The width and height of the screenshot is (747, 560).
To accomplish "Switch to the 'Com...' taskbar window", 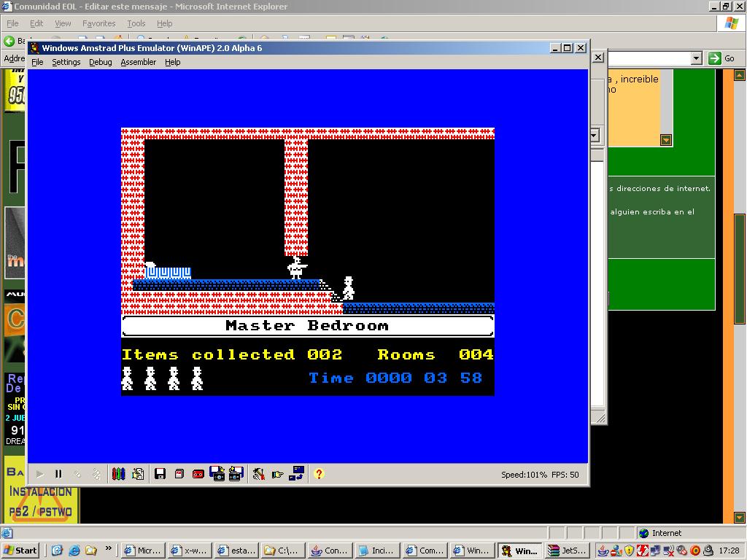I will tap(424, 551).
